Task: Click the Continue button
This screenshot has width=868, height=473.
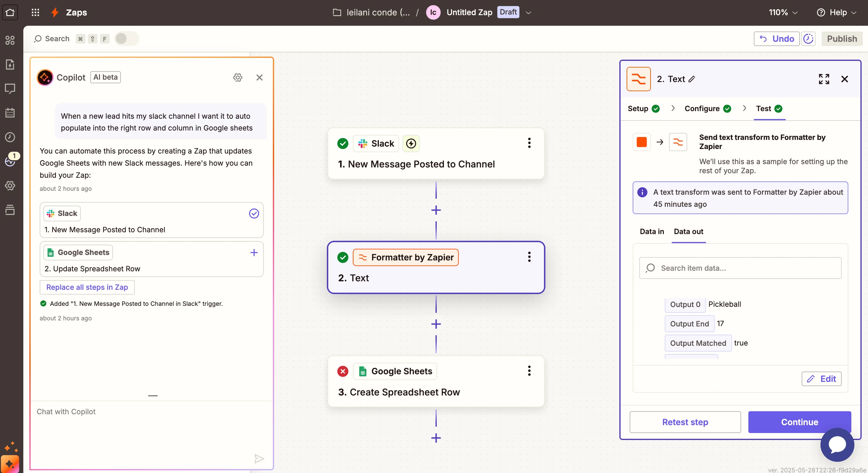Action: click(799, 422)
